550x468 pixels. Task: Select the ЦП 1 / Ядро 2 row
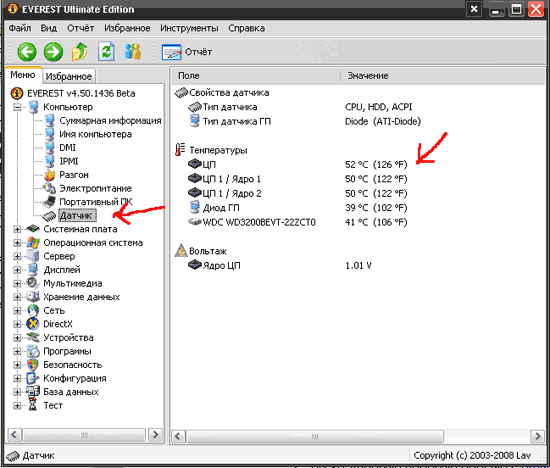click(x=225, y=193)
